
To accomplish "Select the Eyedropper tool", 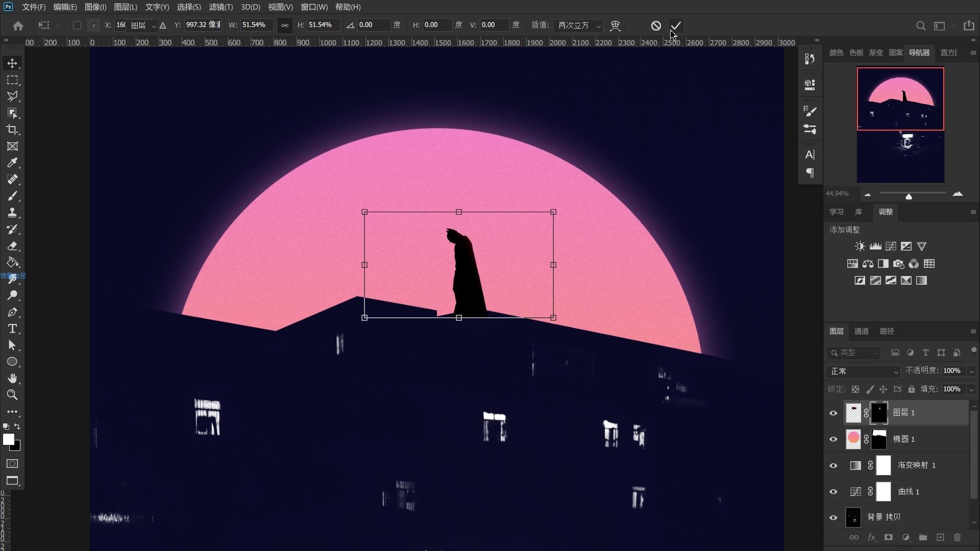I will coord(12,163).
